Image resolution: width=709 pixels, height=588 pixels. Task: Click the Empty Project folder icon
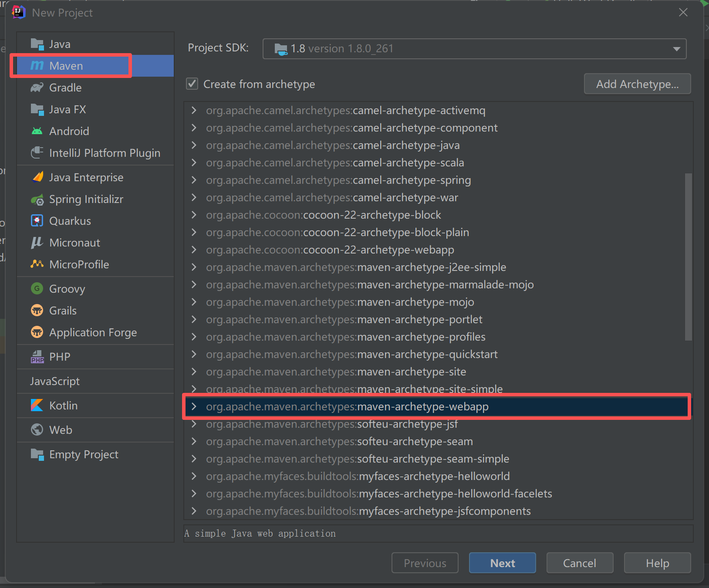click(37, 454)
